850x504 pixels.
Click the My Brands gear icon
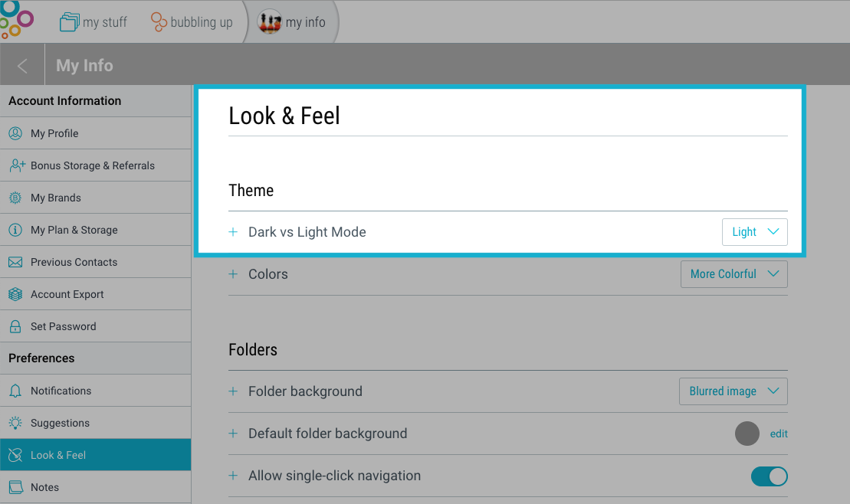click(x=15, y=198)
